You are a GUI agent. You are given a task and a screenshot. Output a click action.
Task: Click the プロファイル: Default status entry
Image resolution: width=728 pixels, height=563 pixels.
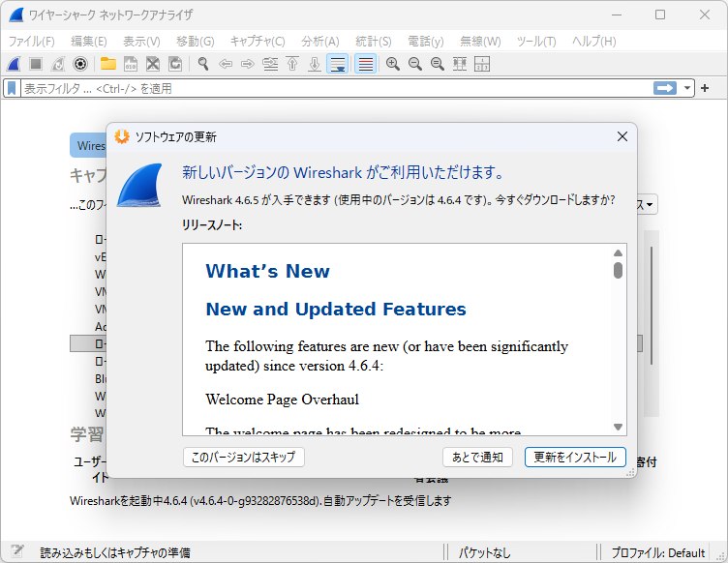pos(657,552)
